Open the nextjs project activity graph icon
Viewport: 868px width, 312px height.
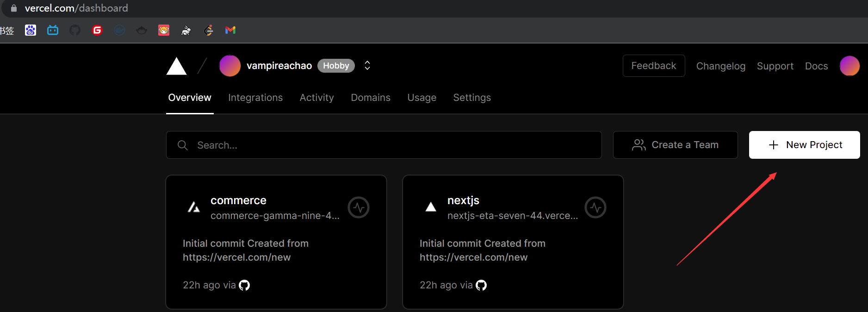[x=595, y=207]
